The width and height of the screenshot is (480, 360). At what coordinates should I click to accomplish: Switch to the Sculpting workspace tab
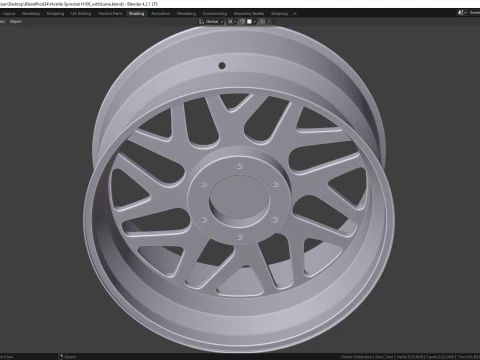tap(55, 14)
